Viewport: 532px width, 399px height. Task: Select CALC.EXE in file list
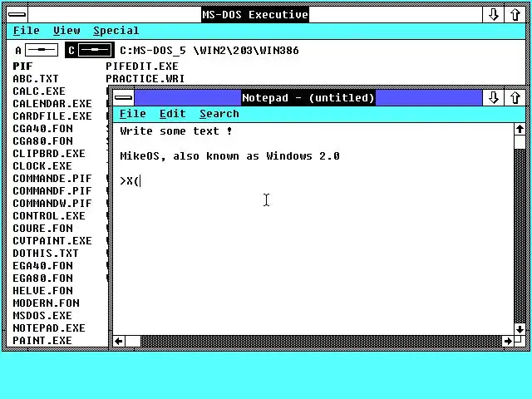(x=39, y=91)
